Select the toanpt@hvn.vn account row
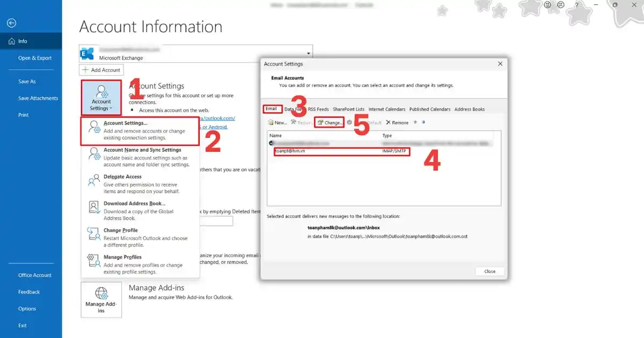Screen dimensions: 644x338 [384, 152]
